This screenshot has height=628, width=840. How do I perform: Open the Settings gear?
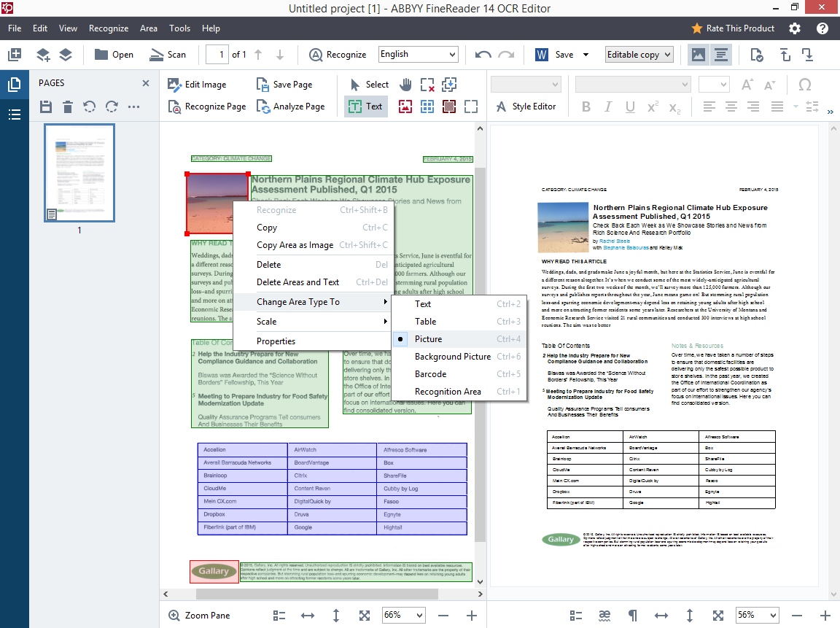795,28
